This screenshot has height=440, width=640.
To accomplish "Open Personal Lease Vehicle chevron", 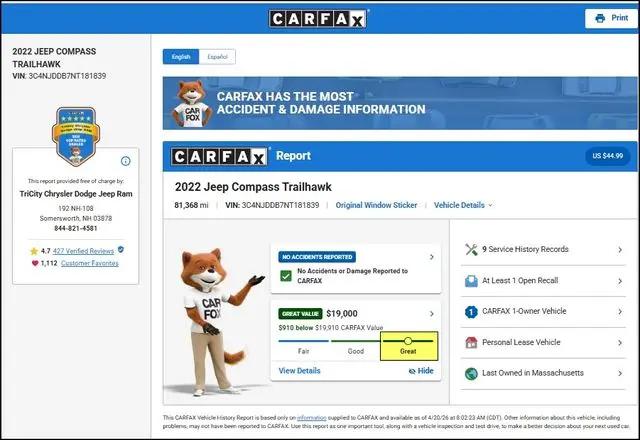I will coord(620,342).
